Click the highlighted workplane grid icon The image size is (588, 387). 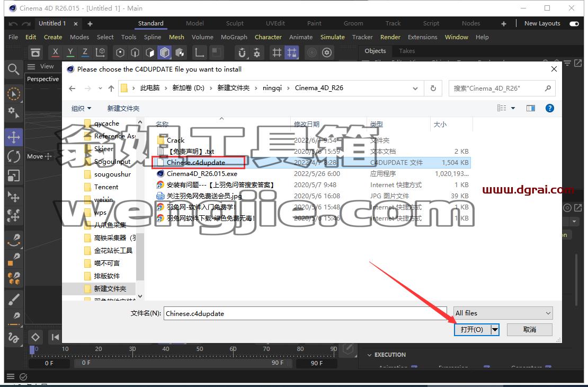click(x=292, y=52)
